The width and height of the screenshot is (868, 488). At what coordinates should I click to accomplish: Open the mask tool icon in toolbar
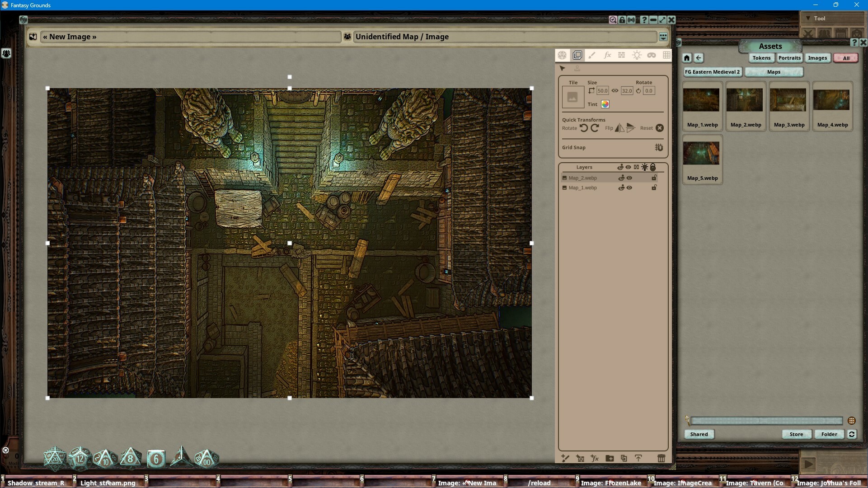pyautogui.click(x=651, y=55)
